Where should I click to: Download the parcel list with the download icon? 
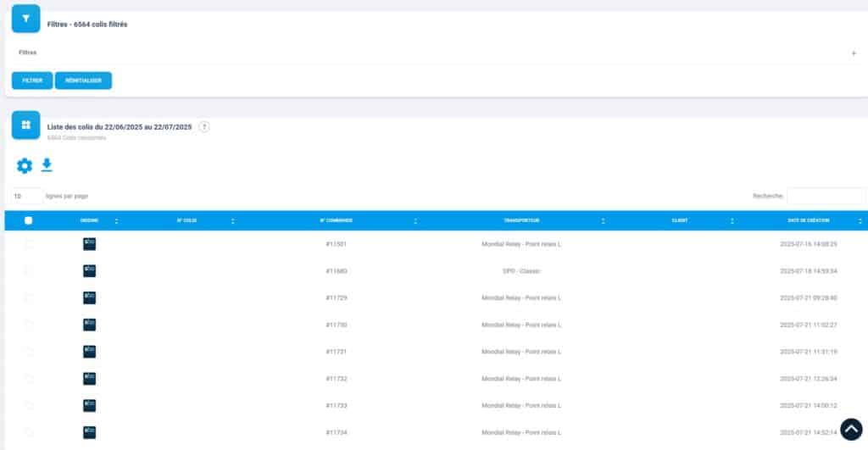(x=47, y=165)
